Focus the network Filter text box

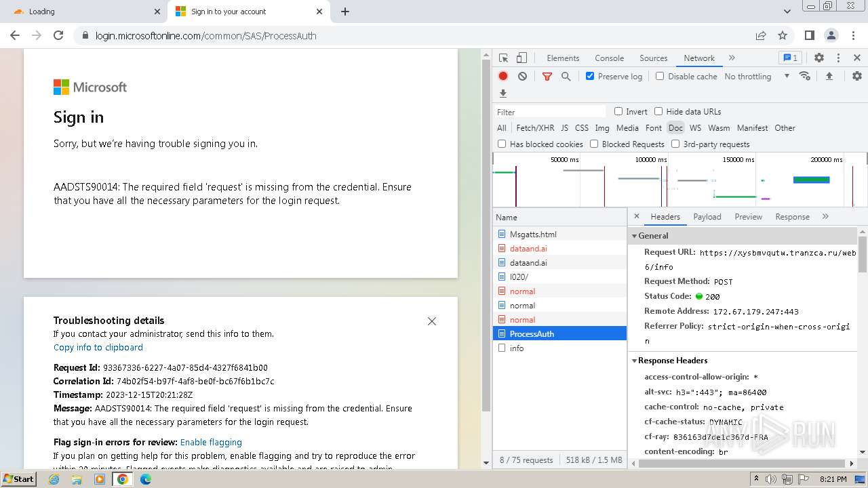click(550, 112)
